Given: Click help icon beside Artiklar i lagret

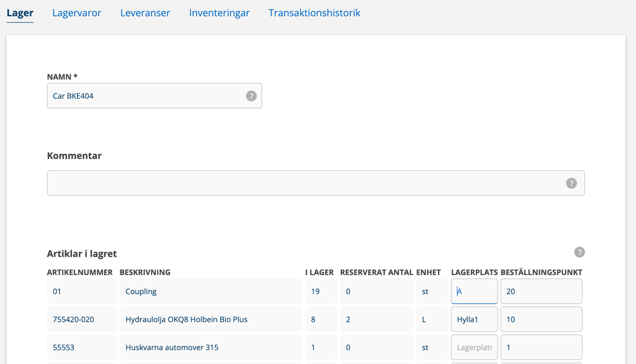Looking at the screenshot, I should 579,252.
